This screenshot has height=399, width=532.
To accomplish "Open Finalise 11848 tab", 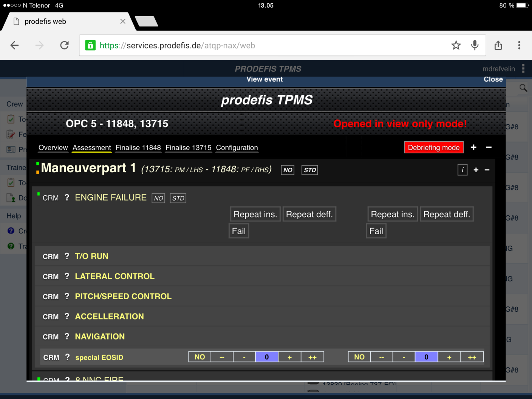I will click(138, 148).
